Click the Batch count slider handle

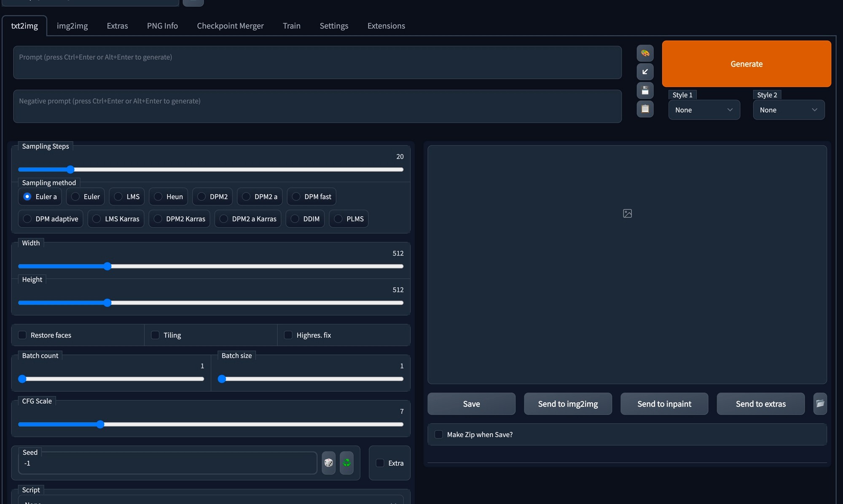[x=22, y=379]
